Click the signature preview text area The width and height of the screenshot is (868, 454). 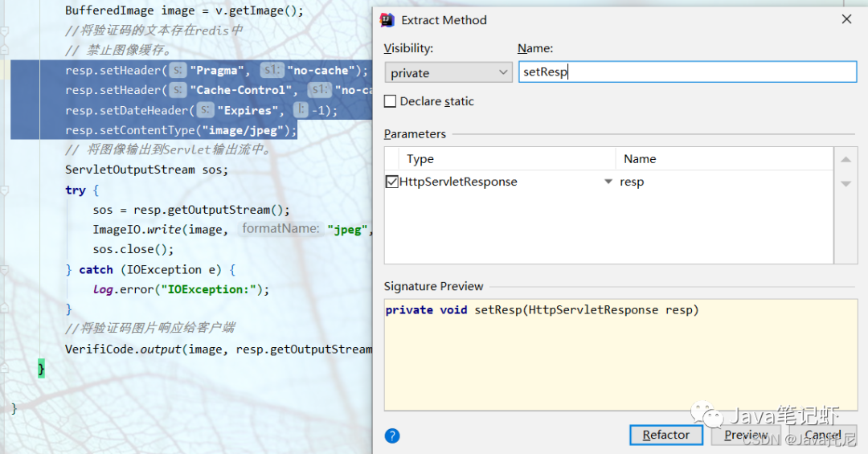click(620, 354)
